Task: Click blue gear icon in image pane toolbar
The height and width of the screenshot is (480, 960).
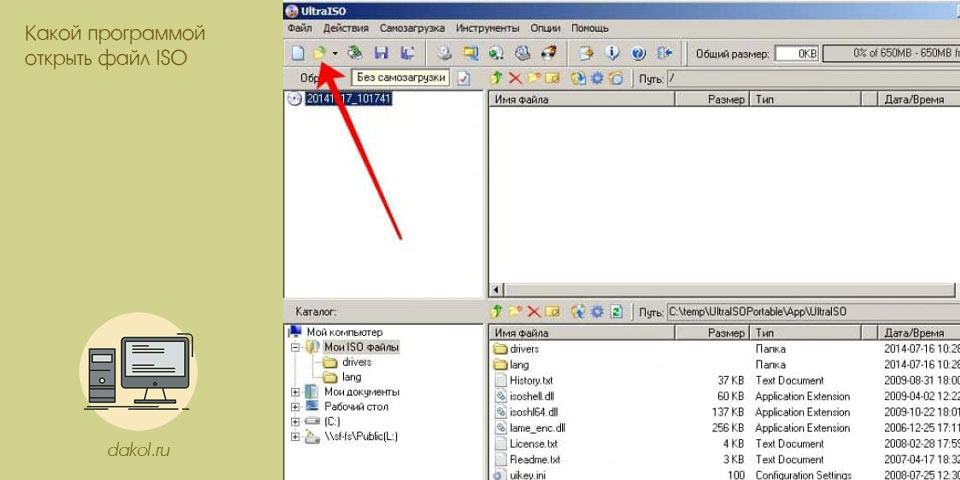Action: (x=597, y=78)
